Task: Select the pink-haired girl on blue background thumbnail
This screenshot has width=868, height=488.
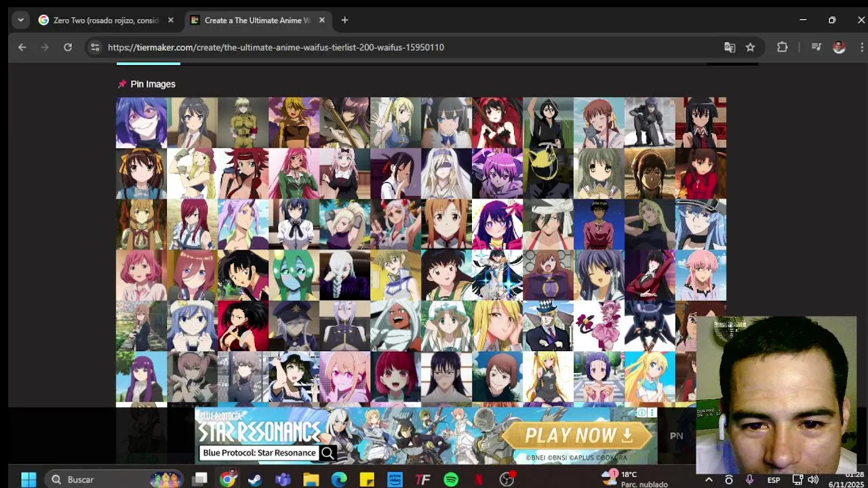Action: pyautogui.click(x=701, y=275)
